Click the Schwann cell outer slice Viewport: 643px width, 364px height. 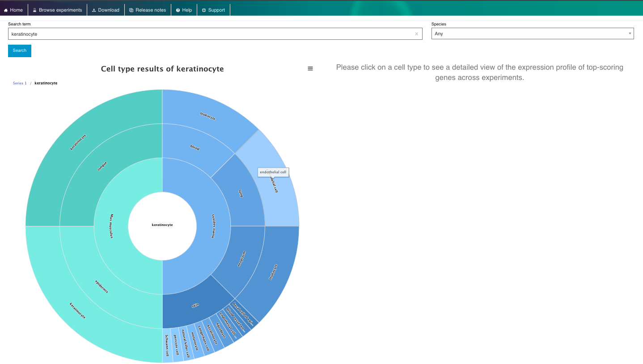click(167, 346)
